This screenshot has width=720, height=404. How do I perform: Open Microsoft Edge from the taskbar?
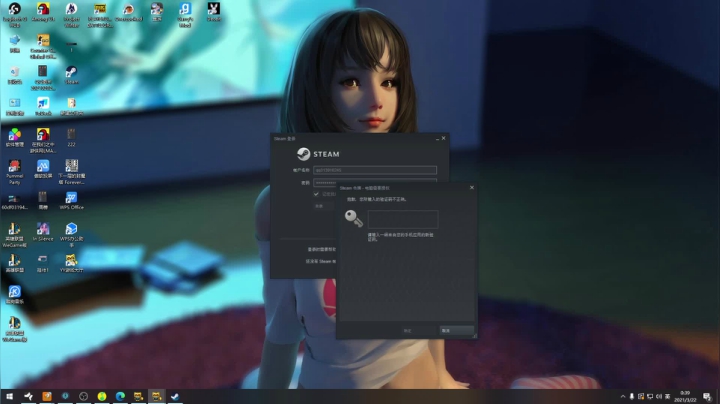pos(120,396)
